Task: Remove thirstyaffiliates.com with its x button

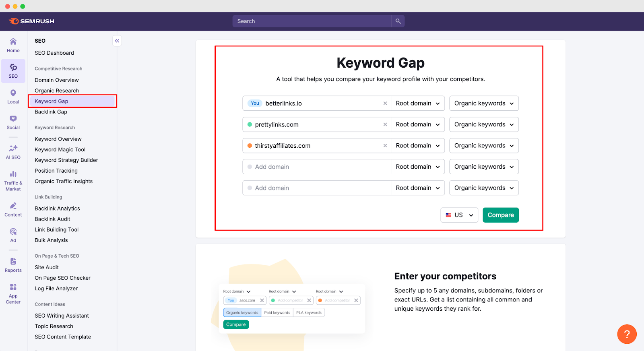Action: point(385,145)
